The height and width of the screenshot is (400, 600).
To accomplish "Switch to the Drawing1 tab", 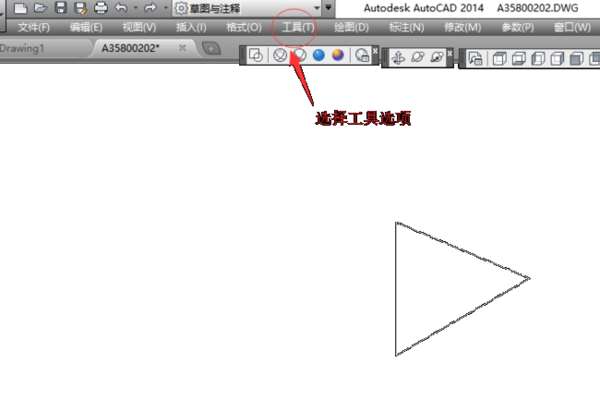I will [x=22, y=48].
